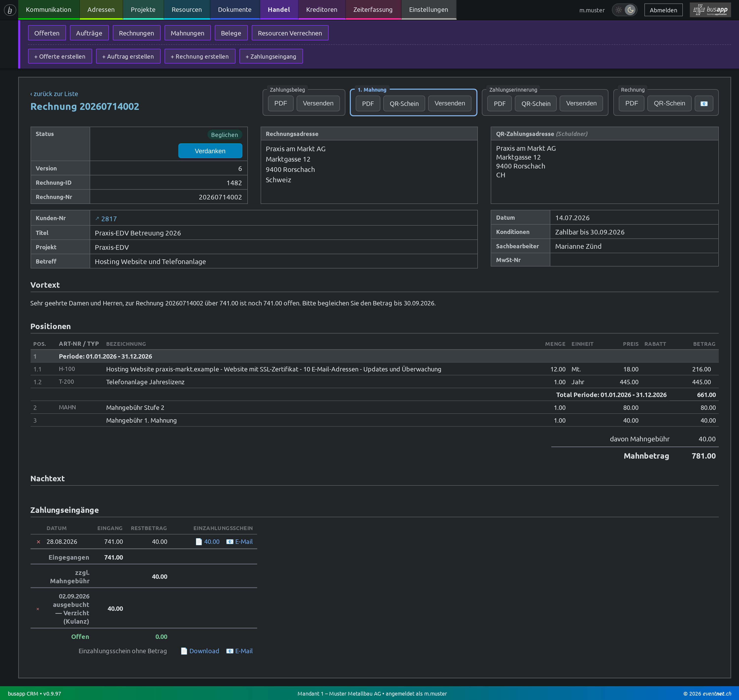Screen dimensions: 739x700
Task: Email Einzahlungsschein ohne Betrag
Action: 239,651
